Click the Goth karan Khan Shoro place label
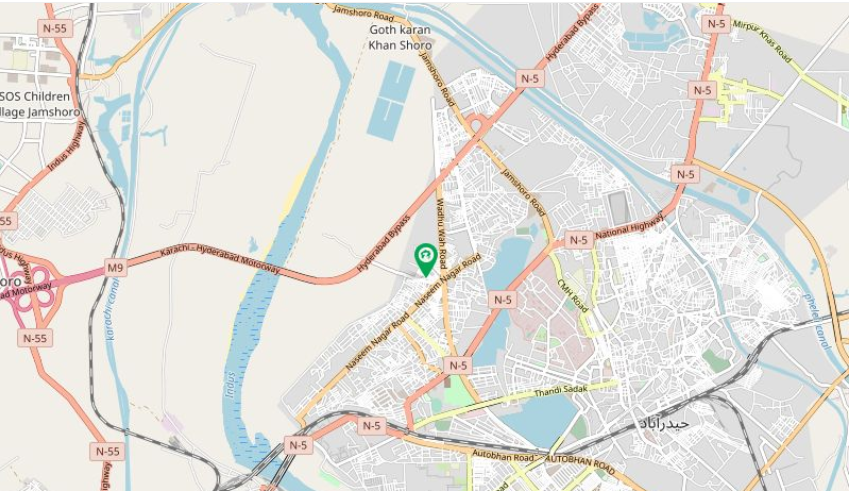 tap(400, 37)
